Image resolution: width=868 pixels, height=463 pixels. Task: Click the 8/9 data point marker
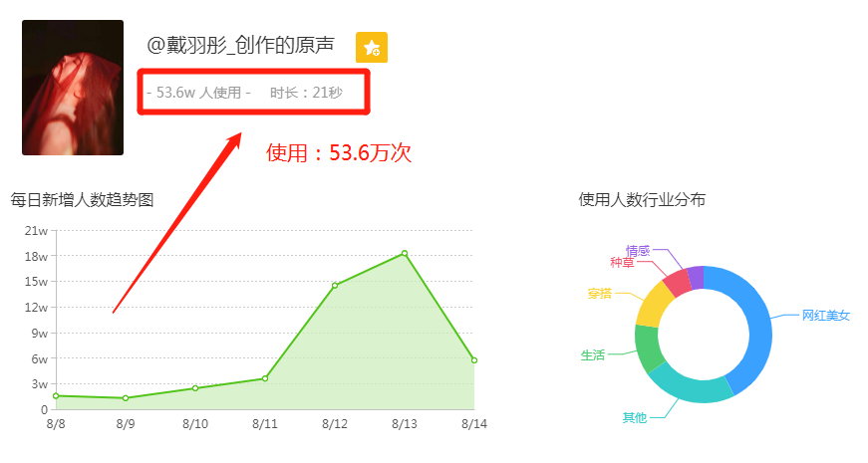click(126, 398)
